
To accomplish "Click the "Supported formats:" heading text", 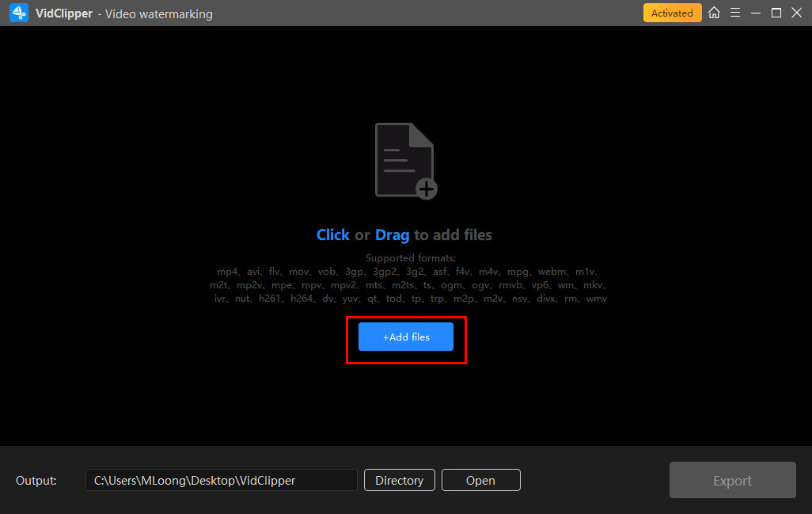I will (411, 258).
